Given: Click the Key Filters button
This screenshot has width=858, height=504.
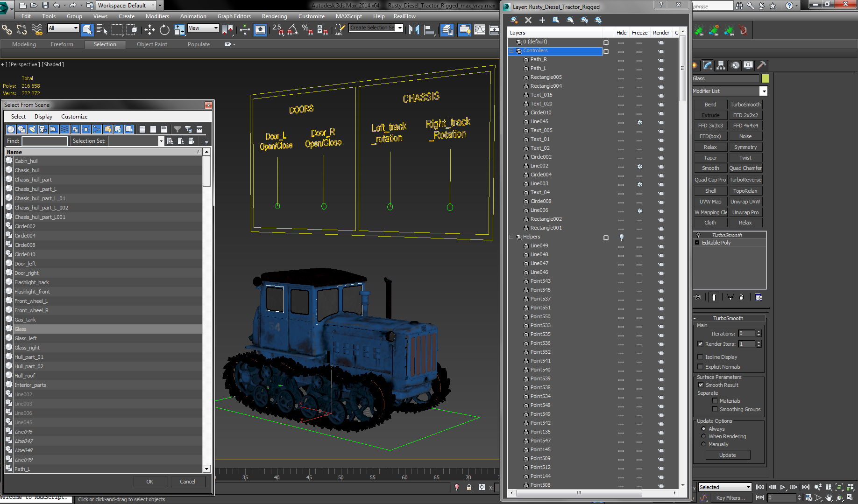Looking at the screenshot, I should 730,498.
